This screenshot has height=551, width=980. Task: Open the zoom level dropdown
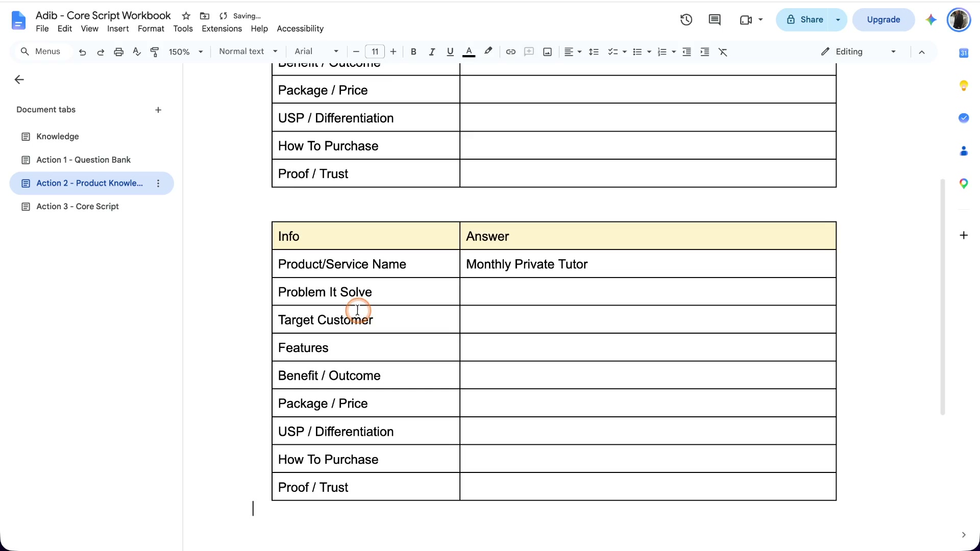(x=186, y=52)
